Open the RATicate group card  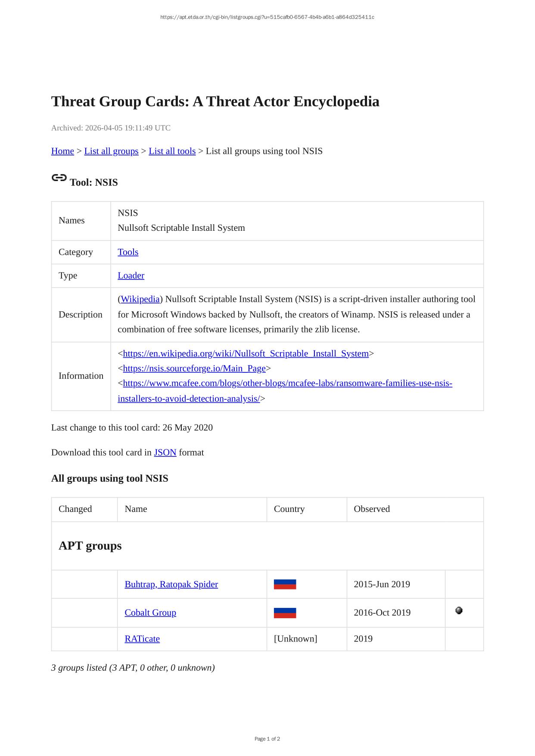click(x=142, y=639)
